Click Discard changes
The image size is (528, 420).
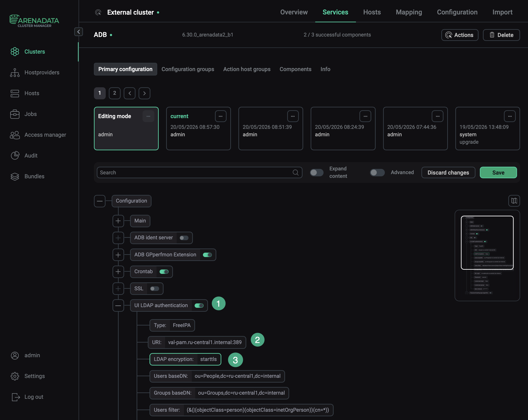coord(448,173)
